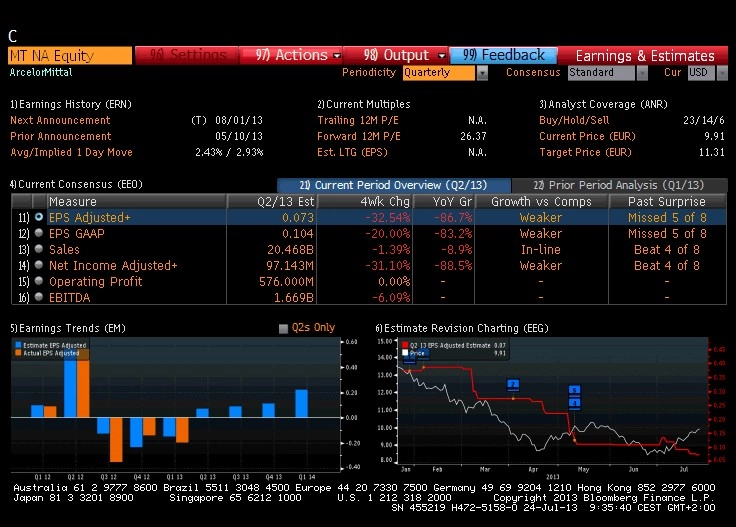Screen dimensions: 736x527
Task: Click the Current Price value 9.91
Action: [714, 136]
